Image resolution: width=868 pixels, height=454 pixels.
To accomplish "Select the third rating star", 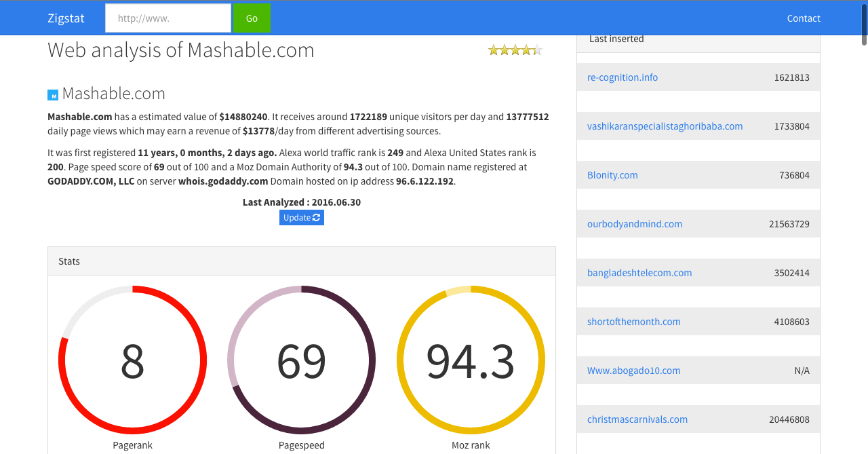I will click(515, 50).
